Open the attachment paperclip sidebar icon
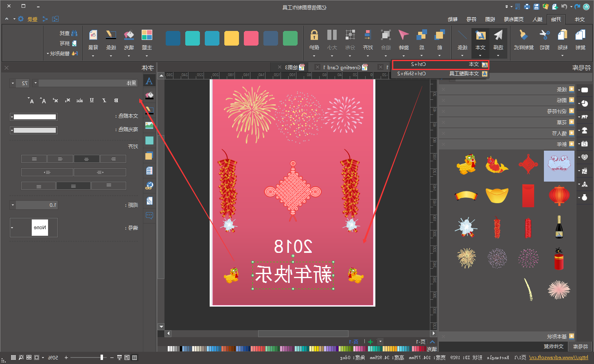Image resolution: width=594 pixels, height=364 pixels. [x=149, y=201]
